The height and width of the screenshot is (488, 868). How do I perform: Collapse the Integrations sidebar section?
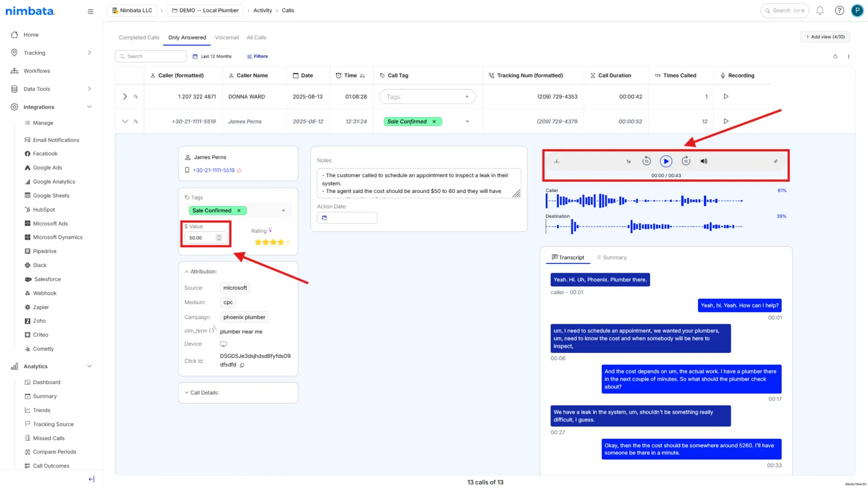click(x=51, y=107)
